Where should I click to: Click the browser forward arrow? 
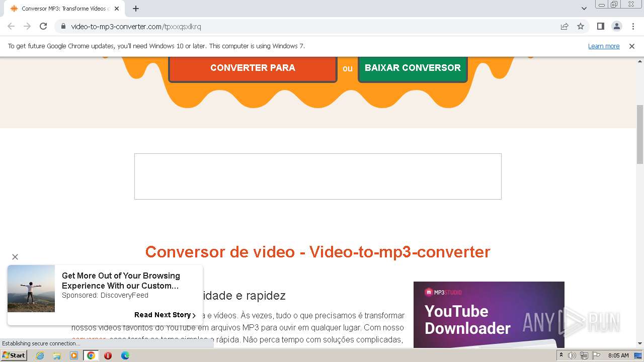[27, 26]
